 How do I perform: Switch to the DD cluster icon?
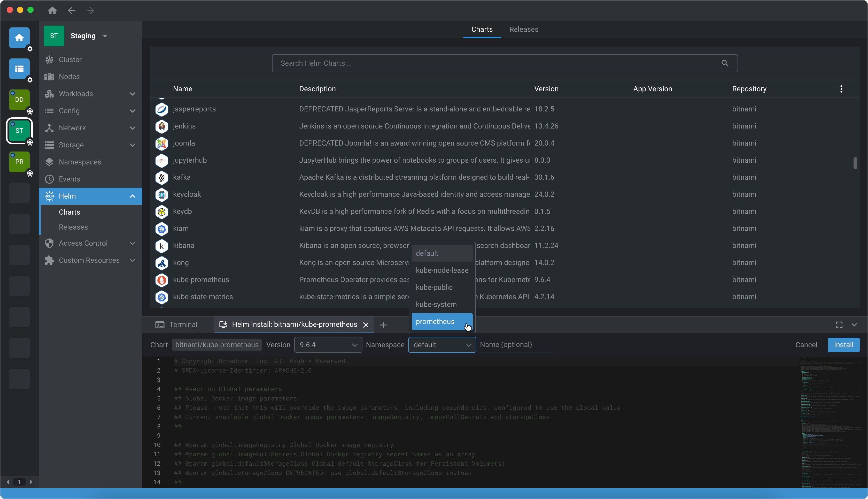tap(19, 100)
